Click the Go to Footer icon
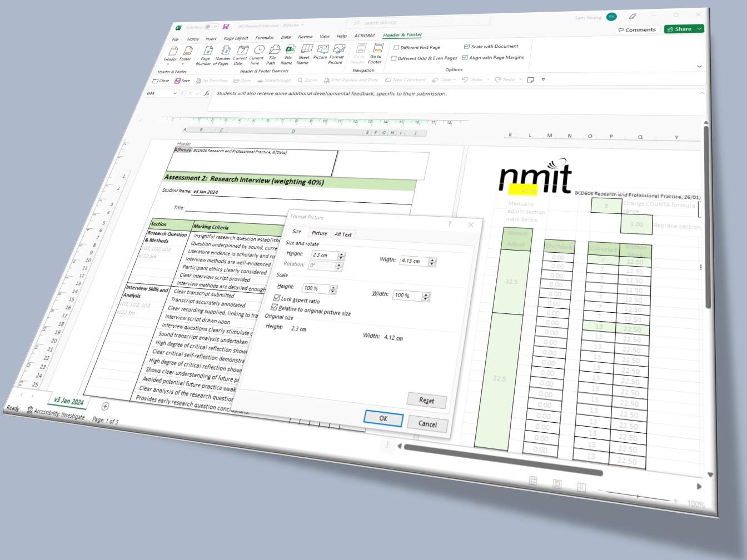 click(x=376, y=54)
